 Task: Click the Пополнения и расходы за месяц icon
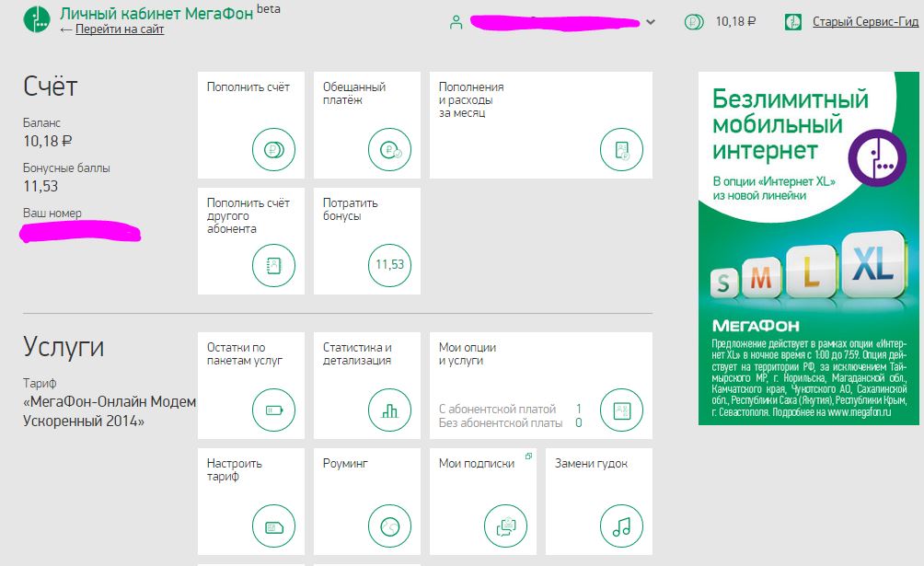622,149
